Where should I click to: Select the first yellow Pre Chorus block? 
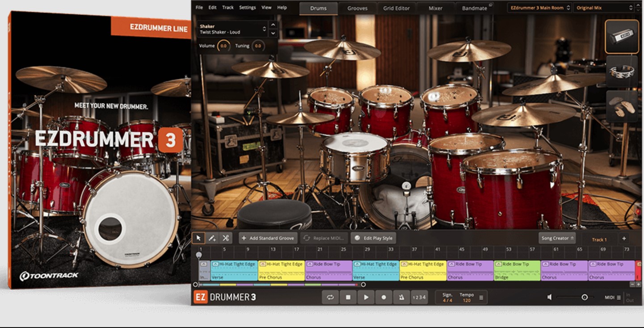[x=282, y=271]
